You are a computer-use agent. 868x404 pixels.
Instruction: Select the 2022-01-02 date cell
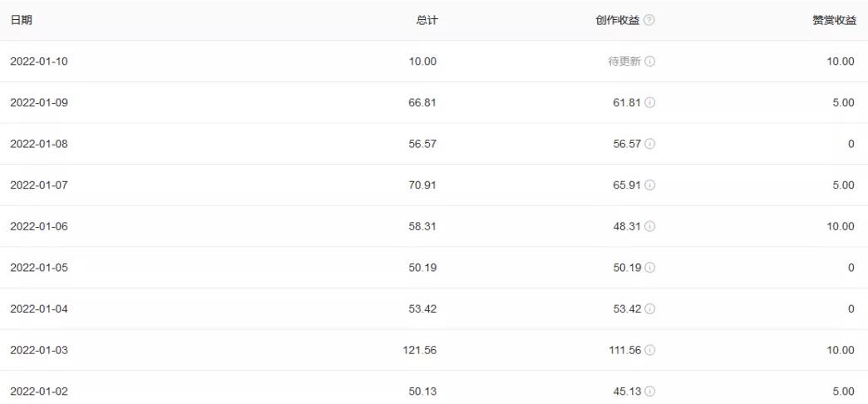[38, 392]
